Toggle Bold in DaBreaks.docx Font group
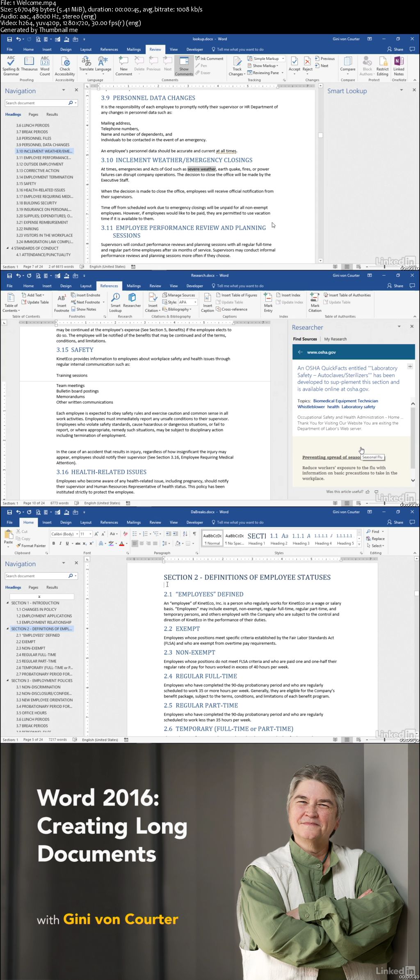Screen dimensions: 420x980 (54, 543)
